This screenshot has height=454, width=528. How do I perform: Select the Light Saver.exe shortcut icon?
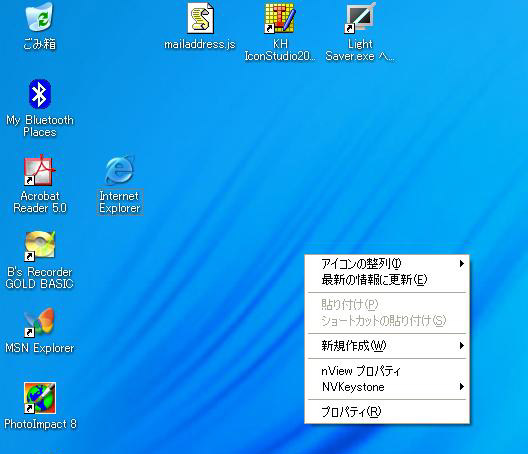360,18
